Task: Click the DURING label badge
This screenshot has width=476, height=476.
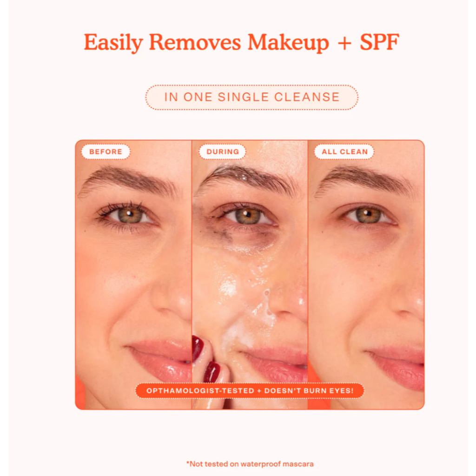Action: pos(223,152)
